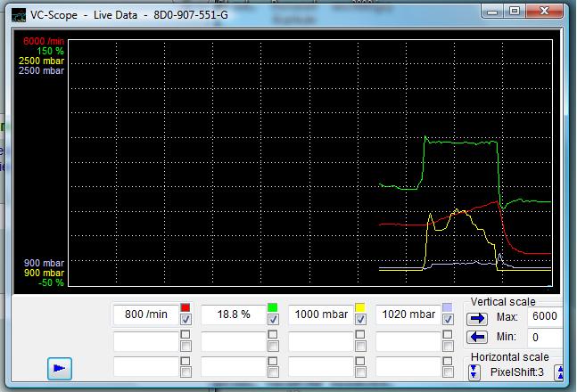This screenshot has width=577, height=392.
Task: Click the PixelShift stepper on right edge
Action: (560, 371)
